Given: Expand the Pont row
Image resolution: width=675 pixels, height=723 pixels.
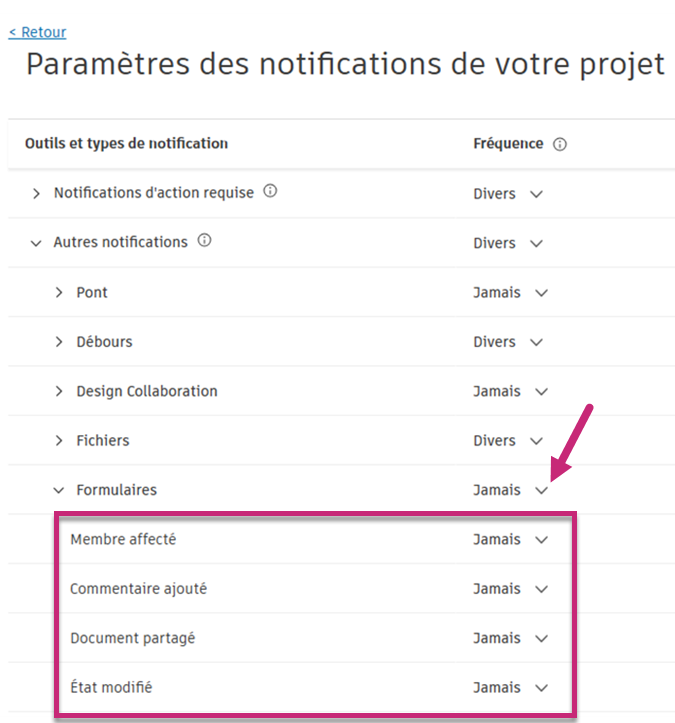Looking at the screenshot, I should pyautogui.click(x=59, y=293).
